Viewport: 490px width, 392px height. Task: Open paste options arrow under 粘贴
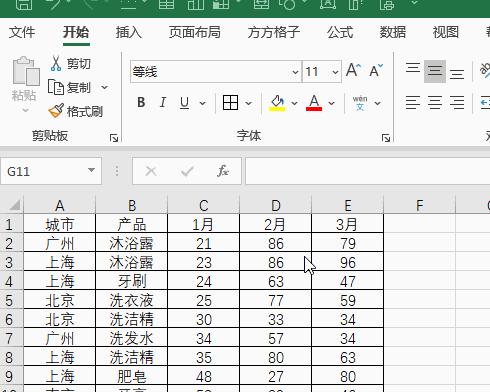point(26,110)
